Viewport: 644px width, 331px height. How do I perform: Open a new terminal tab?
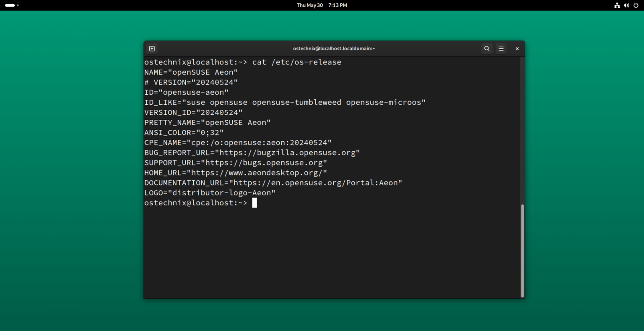pyautogui.click(x=151, y=48)
